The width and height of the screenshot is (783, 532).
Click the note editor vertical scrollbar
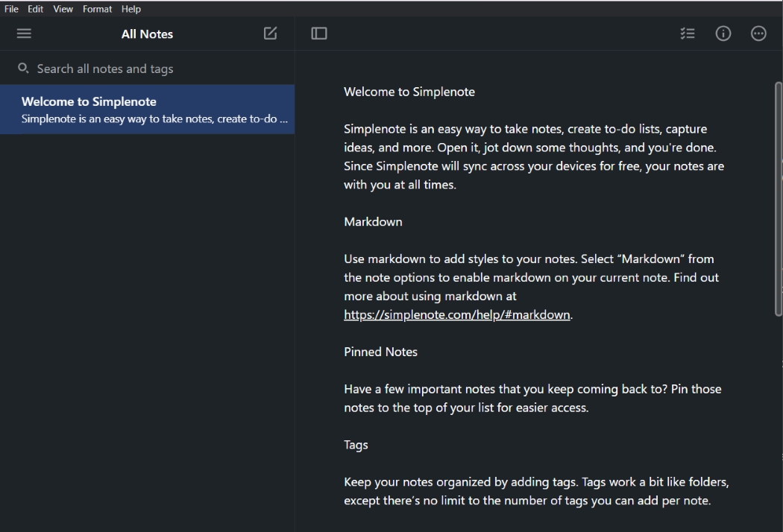[x=779, y=200]
